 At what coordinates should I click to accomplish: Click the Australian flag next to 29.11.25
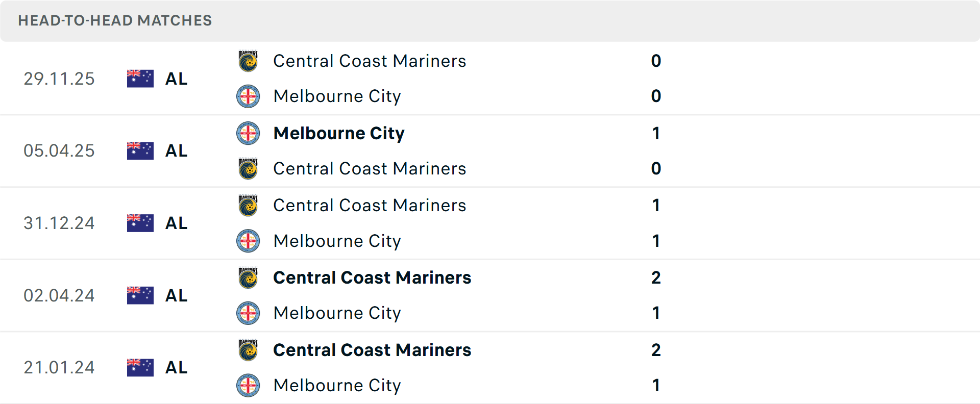[x=140, y=79]
